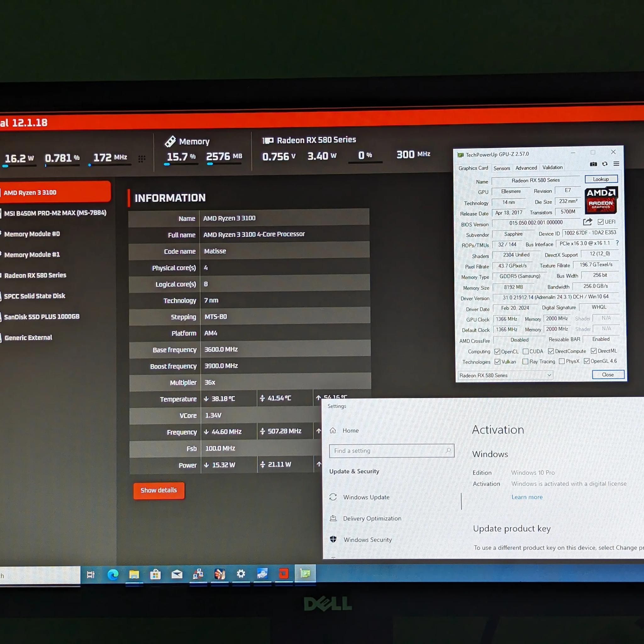Toggle the CUDA checkbox
Screen dimensions: 644x644
tap(526, 351)
